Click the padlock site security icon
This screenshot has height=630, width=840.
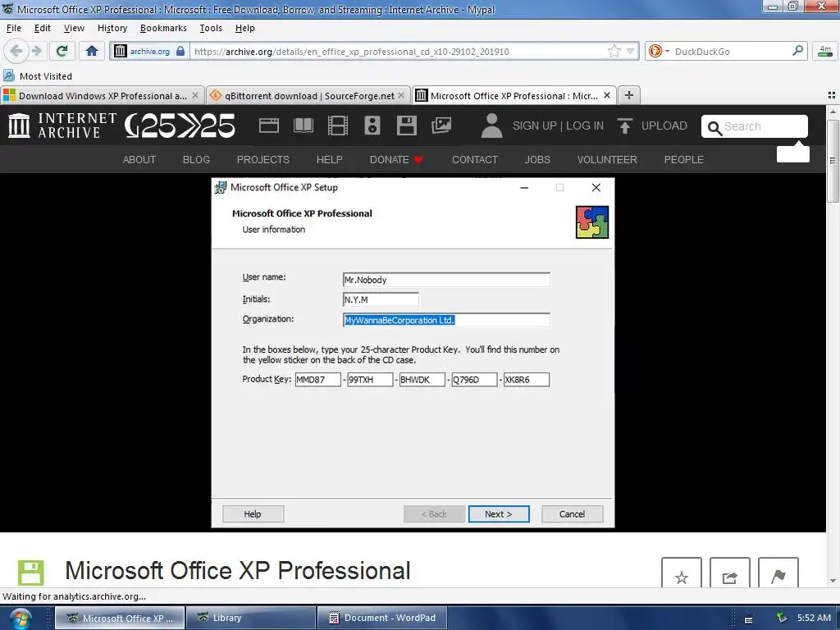180,52
